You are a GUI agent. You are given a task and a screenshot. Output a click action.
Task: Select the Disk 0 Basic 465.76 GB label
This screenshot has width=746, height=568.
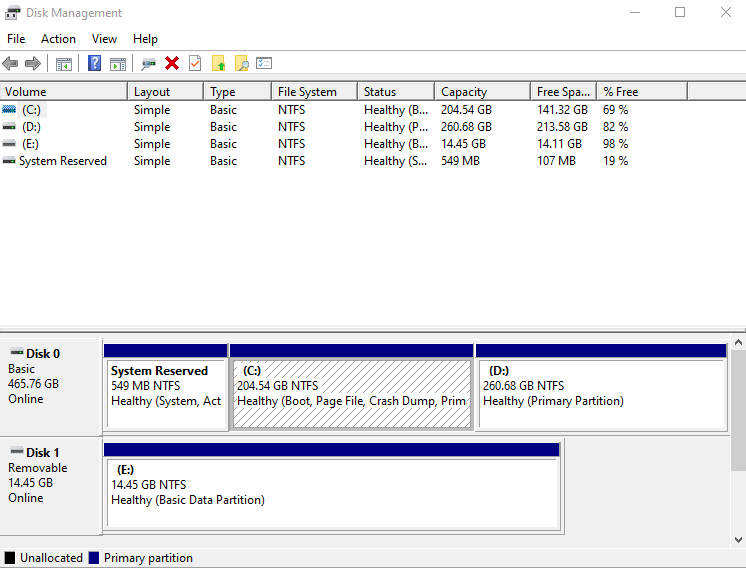tap(50, 386)
